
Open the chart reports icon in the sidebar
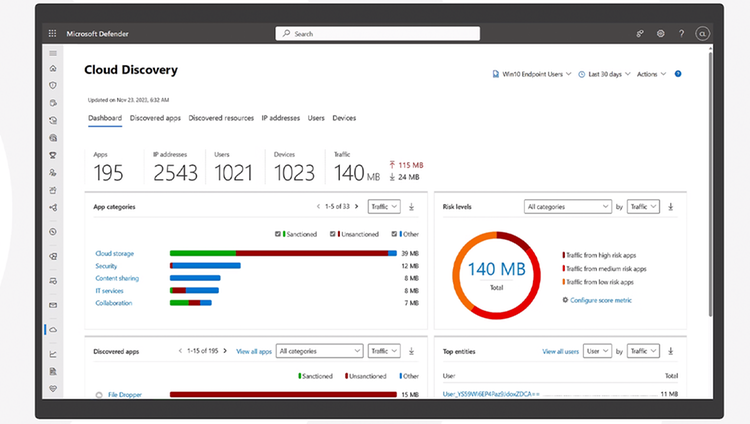(53, 354)
